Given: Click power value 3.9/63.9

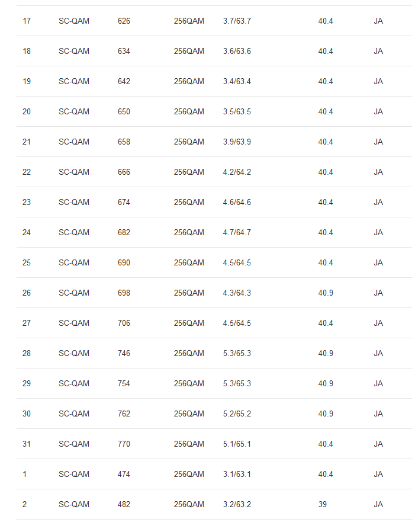Looking at the screenshot, I should tap(237, 142).
